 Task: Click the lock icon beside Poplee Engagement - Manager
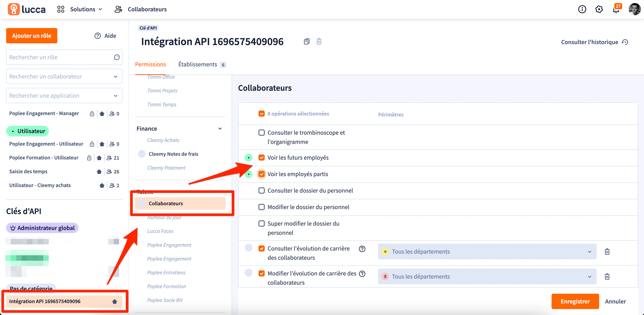pos(92,114)
